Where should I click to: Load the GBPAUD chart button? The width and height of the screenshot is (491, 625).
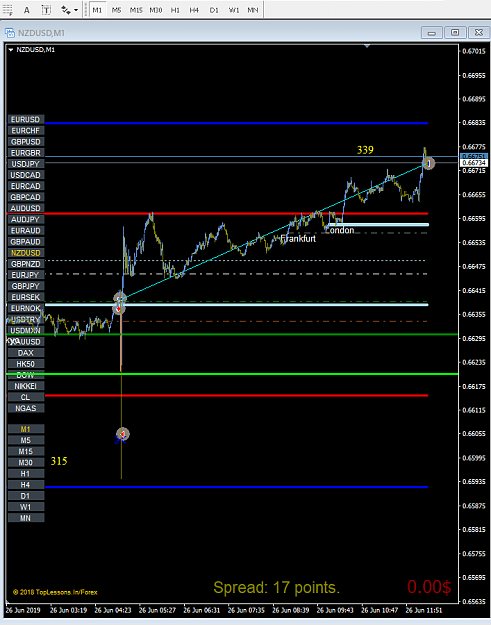(26, 242)
